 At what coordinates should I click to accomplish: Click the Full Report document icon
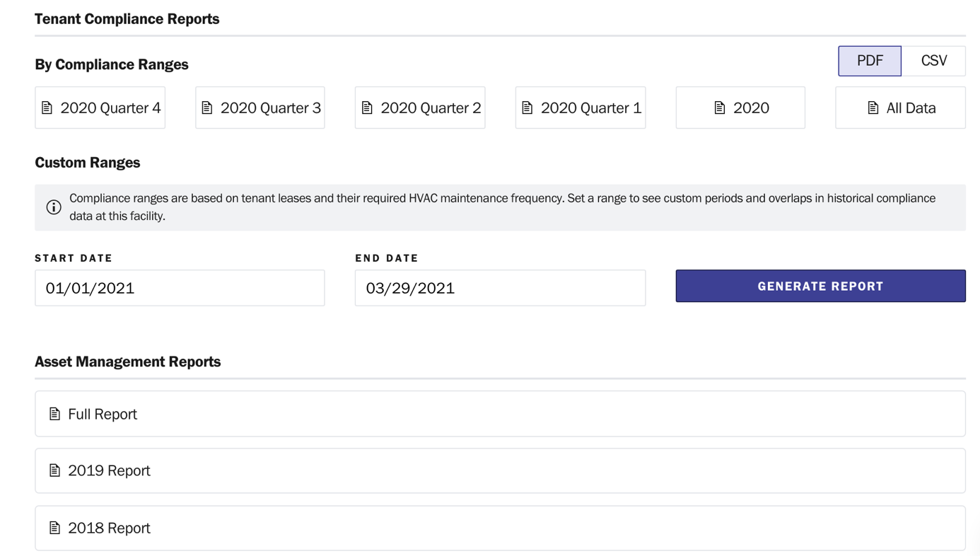tap(54, 414)
